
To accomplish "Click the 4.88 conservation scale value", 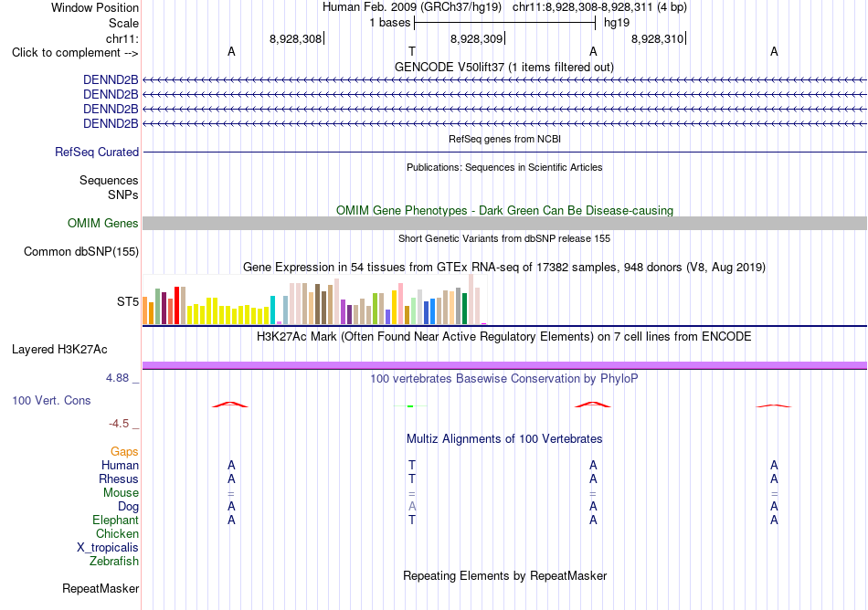I will point(117,378).
